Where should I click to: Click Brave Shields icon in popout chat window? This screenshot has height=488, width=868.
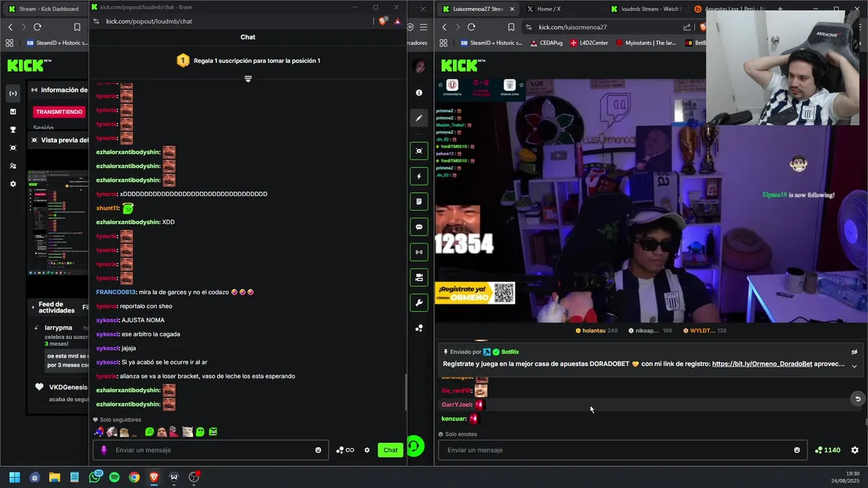[x=383, y=21]
